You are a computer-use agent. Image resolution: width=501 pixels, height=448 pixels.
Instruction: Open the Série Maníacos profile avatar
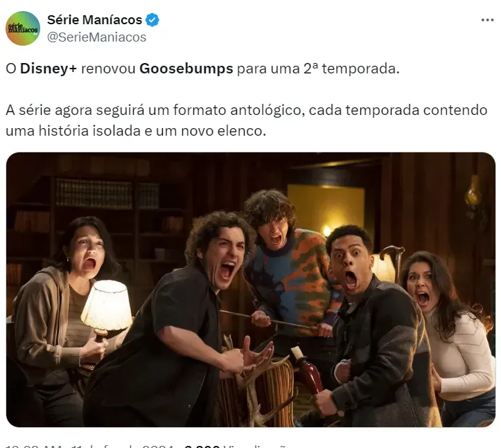click(23, 28)
